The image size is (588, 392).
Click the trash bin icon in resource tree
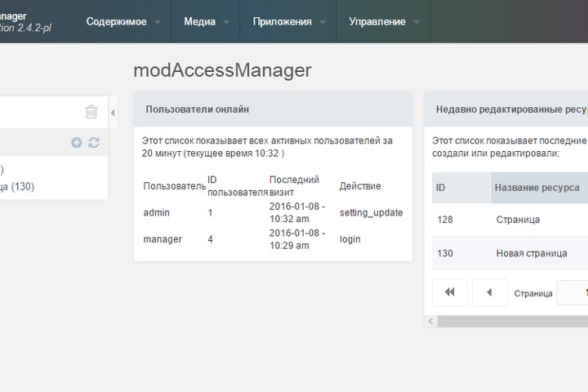(x=91, y=112)
